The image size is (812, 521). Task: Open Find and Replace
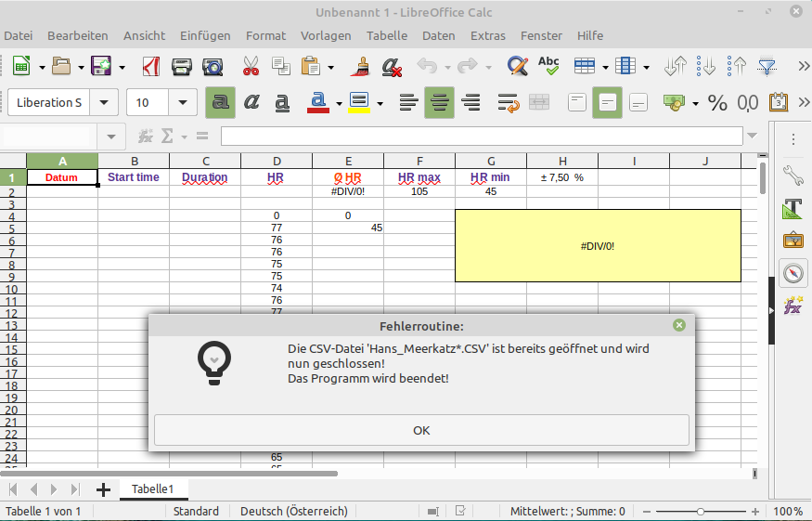(x=517, y=66)
